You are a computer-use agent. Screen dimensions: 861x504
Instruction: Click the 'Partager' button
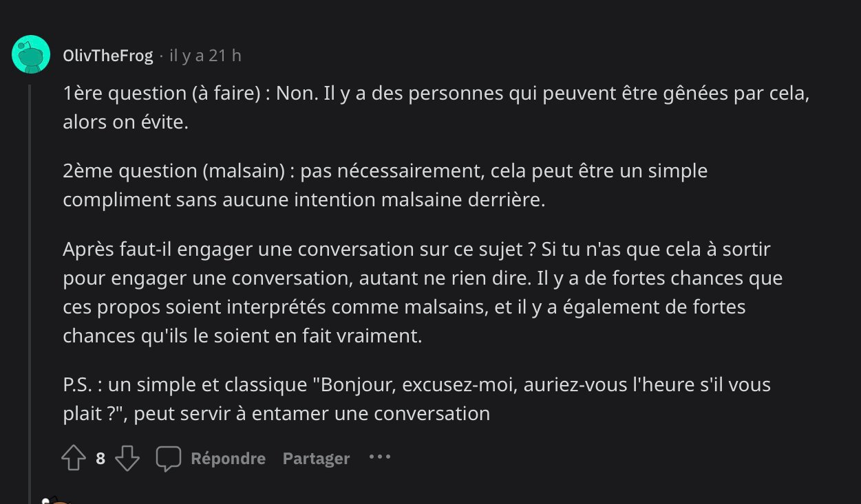pos(316,458)
